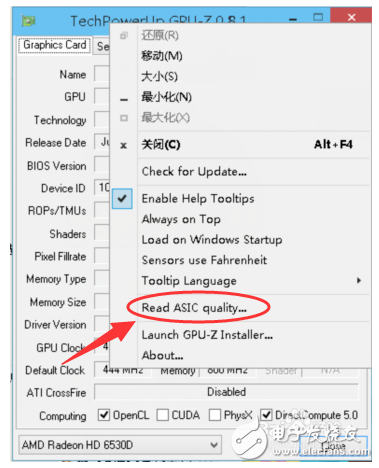
Task: Choose Load on Windows Startup
Action: (x=212, y=240)
